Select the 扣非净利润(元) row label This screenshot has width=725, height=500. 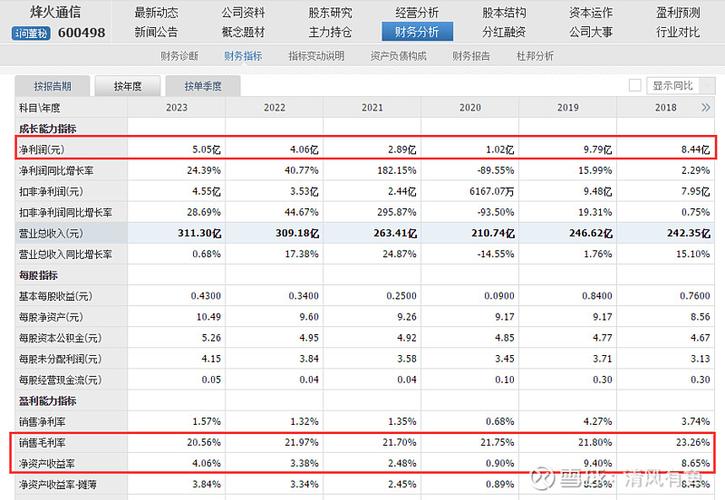pos(51,191)
